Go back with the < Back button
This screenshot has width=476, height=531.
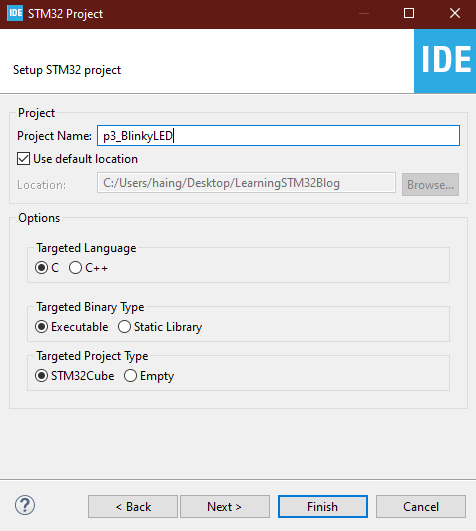133,507
